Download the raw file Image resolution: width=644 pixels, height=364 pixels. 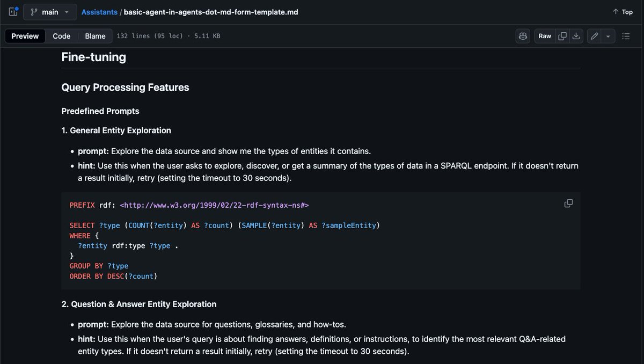[x=576, y=36]
